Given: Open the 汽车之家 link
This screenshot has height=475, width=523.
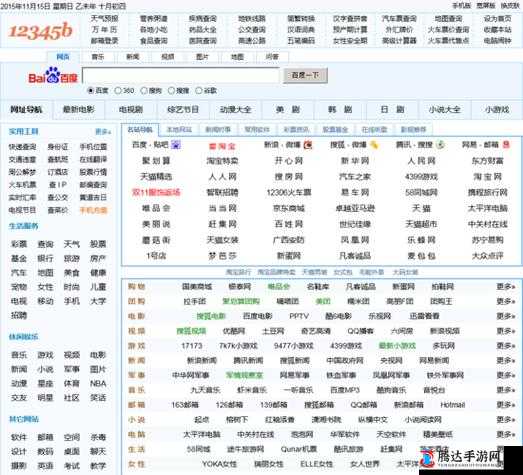Looking at the screenshot, I should click(x=355, y=176).
